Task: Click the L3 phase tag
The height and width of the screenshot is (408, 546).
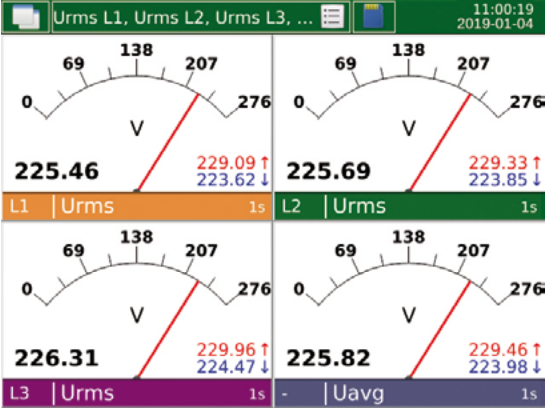Action: pyautogui.click(x=19, y=393)
